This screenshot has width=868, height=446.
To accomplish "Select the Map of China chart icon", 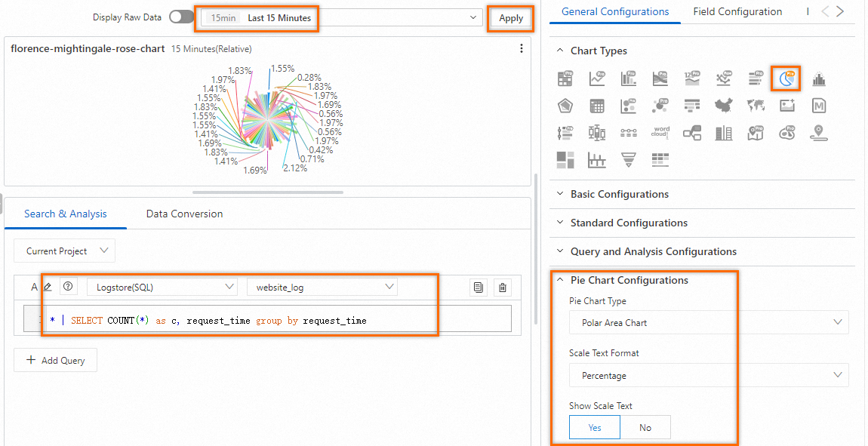I will [x=724, y=105].
